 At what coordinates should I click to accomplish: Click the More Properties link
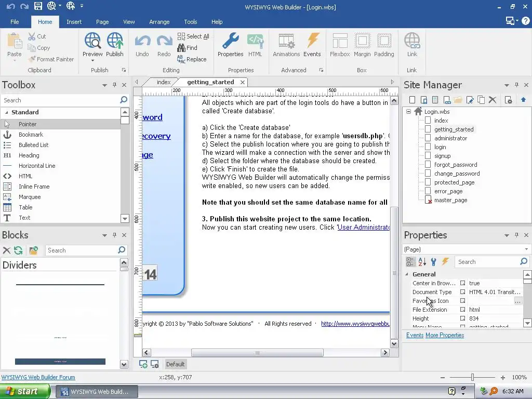[445, 335]
